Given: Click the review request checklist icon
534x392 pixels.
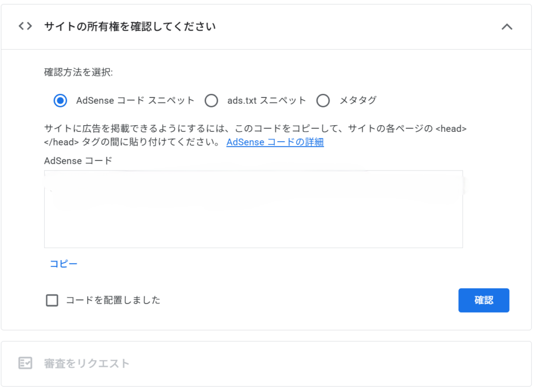Looking at the screenshot, I should pyautogui.click(x=25, y=363).
